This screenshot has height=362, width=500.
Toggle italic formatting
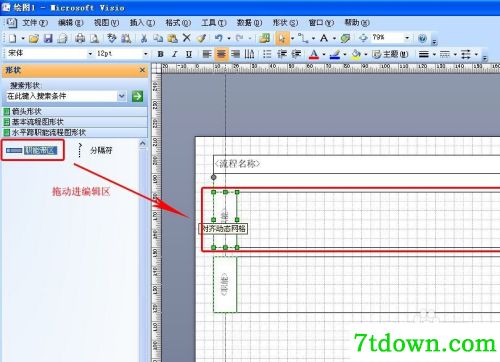coord(175,54)
